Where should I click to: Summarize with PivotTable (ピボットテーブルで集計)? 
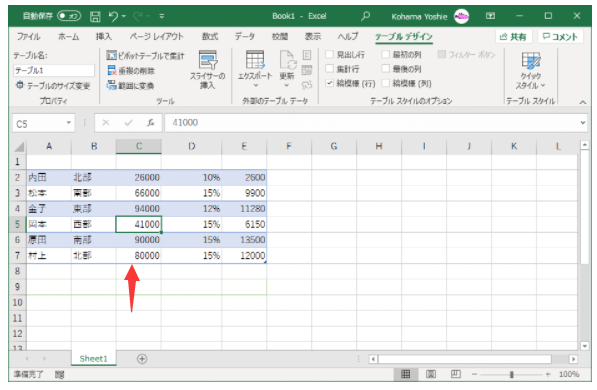pyautogui.click(x=145, y=56)
